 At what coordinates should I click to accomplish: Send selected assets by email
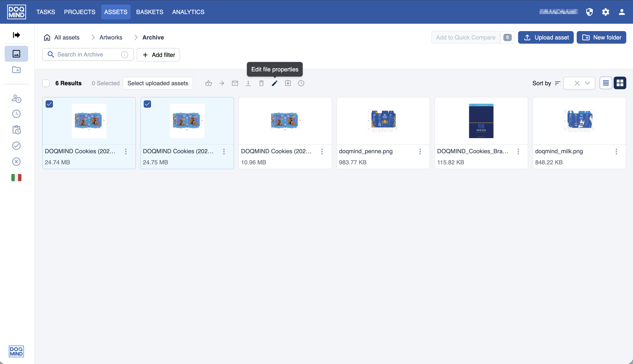pyautogui.click(x=235, y=83)
